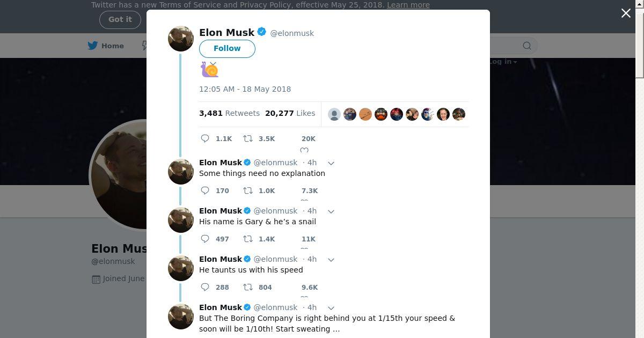Click the Twitter bird Home icon
The image size is (644, 338).
tap(93, 46)
